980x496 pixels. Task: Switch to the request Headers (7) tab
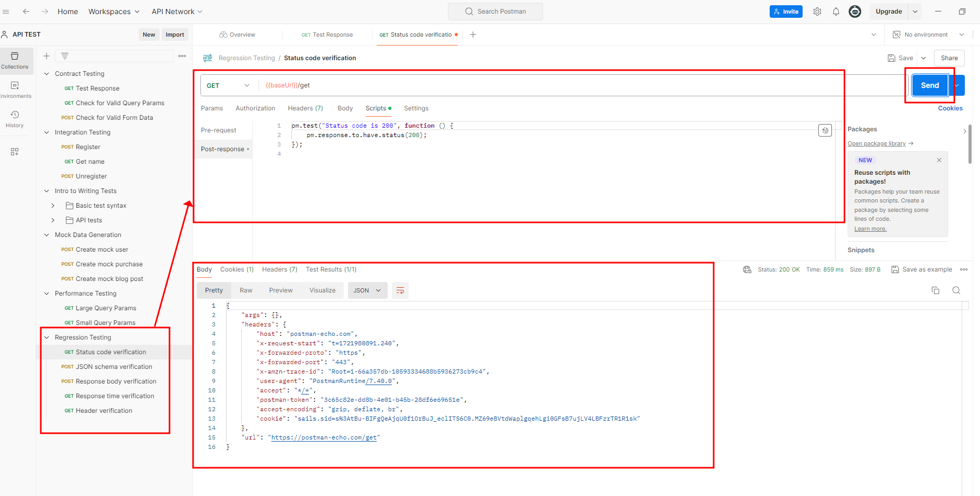point(306,108)
